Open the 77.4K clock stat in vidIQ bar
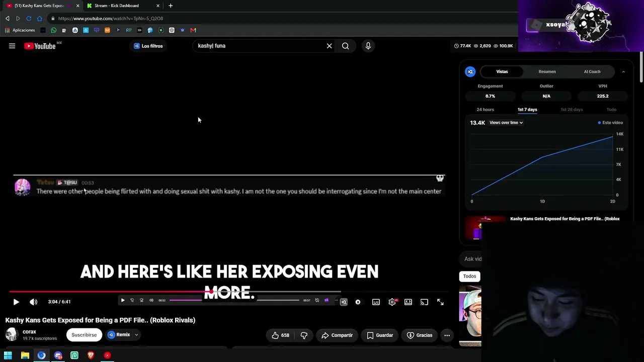Viewport: 644px width, 362px height. pyautogui.click(x=462, y=46)
